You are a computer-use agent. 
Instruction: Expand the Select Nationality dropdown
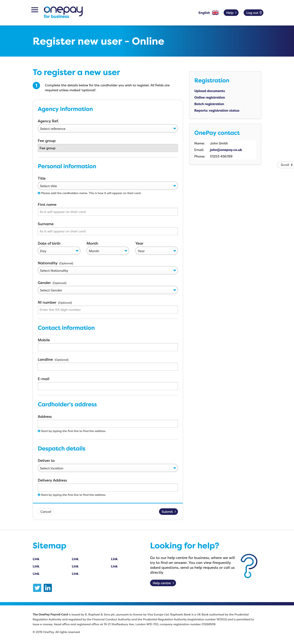[108, 271]
